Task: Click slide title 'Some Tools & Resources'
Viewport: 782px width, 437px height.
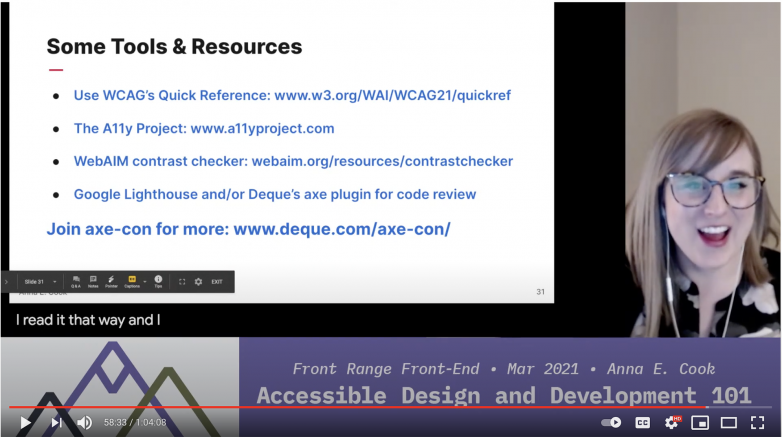Action: pos(175,46)
